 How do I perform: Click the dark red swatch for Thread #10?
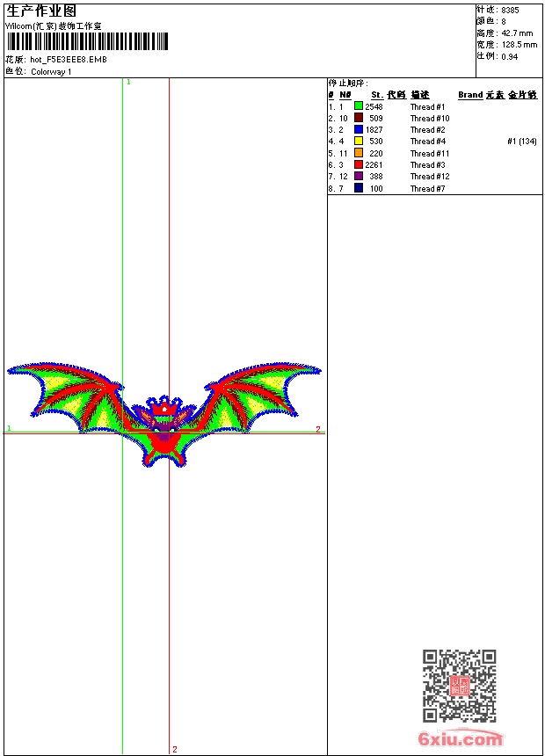359,118
